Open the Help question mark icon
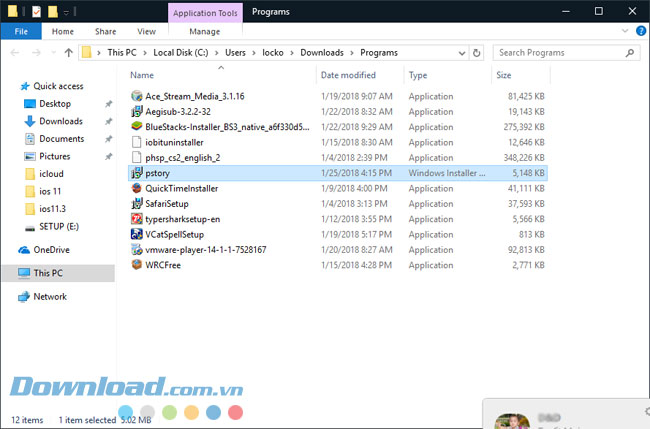 coord(641,31)
